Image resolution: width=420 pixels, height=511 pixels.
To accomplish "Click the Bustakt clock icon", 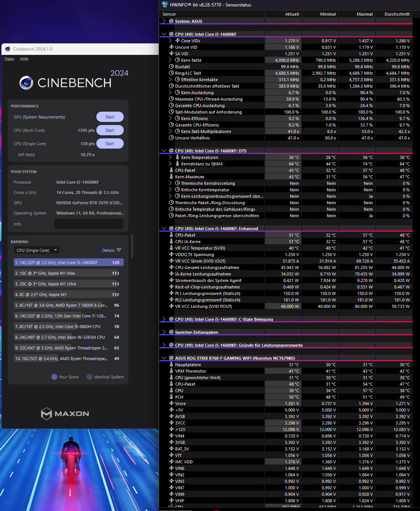I will pos(171,67).
